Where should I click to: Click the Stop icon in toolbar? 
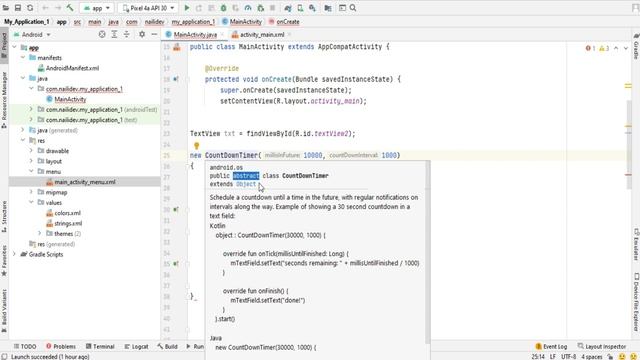272,8
